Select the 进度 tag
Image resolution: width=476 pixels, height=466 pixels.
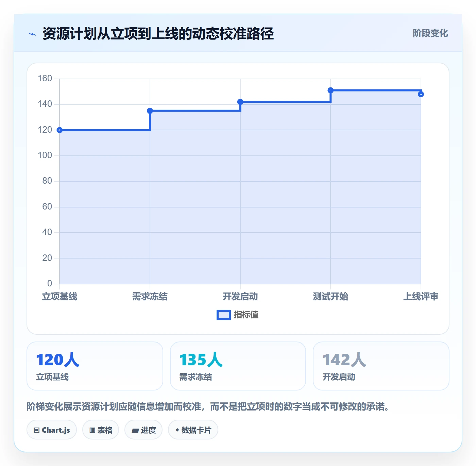(x=143, y=430)
